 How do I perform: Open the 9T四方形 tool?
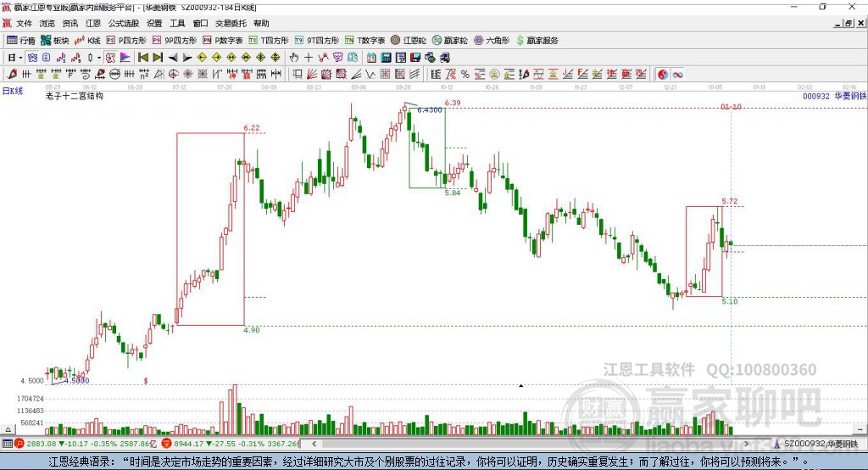317,41
